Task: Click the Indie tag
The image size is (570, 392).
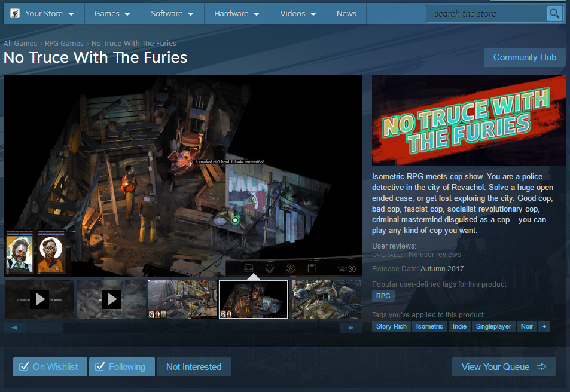Action: tap(459, 327)
